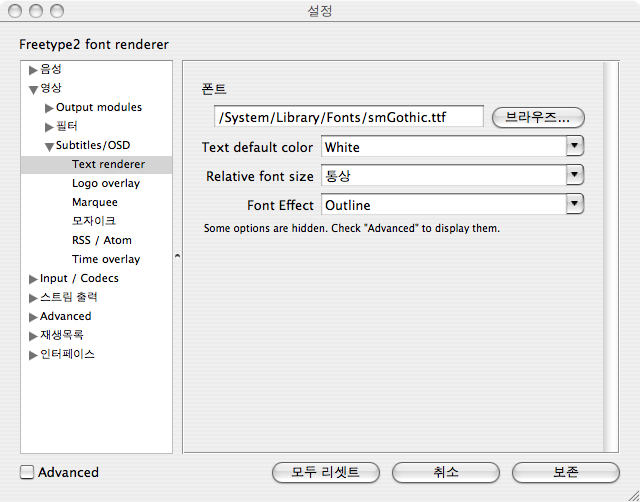640x502 pixels.
Task: Click the 브라우즈... browse button
Action: coord(538,118)
